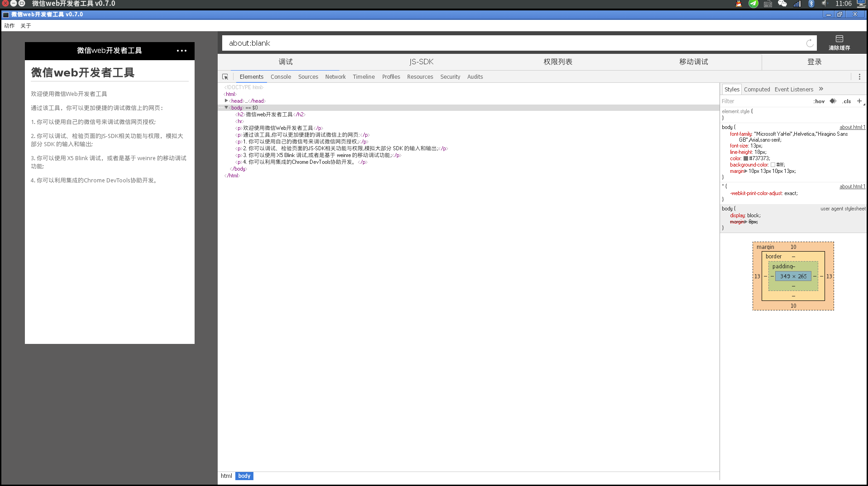Open the Resources panel tab

point(420,77)
